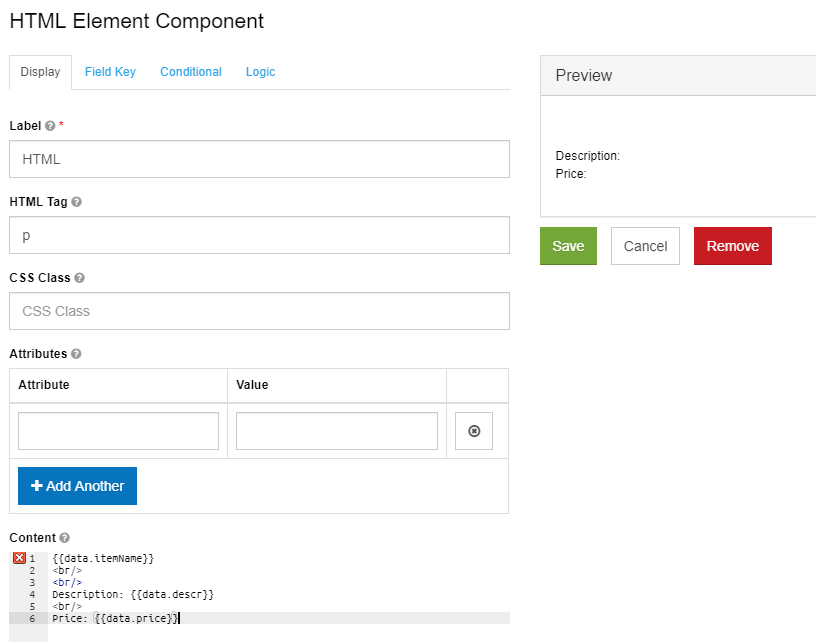Open CSS Class help icon
Viewport: 816px width, 642px height.
[80, 278]
